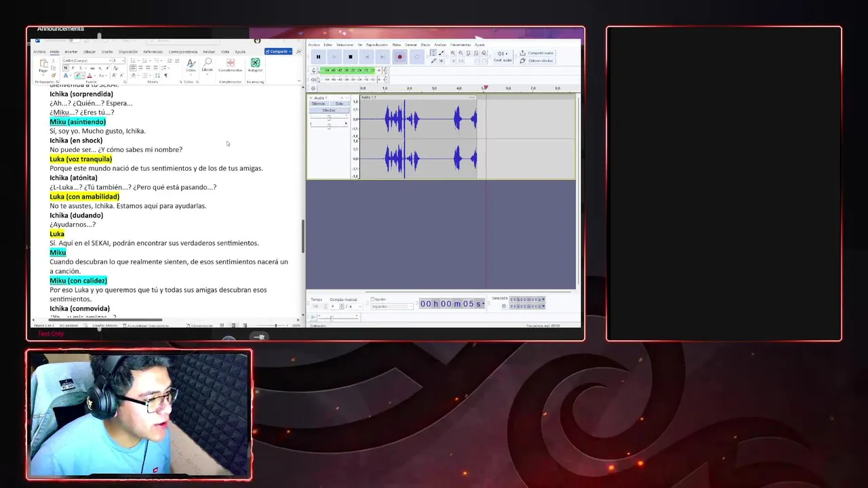This screenshot has height=488, width=868.
Task: Open the Segundos snap dropdown
Action: pyautogui.click(x=392, y=306)
